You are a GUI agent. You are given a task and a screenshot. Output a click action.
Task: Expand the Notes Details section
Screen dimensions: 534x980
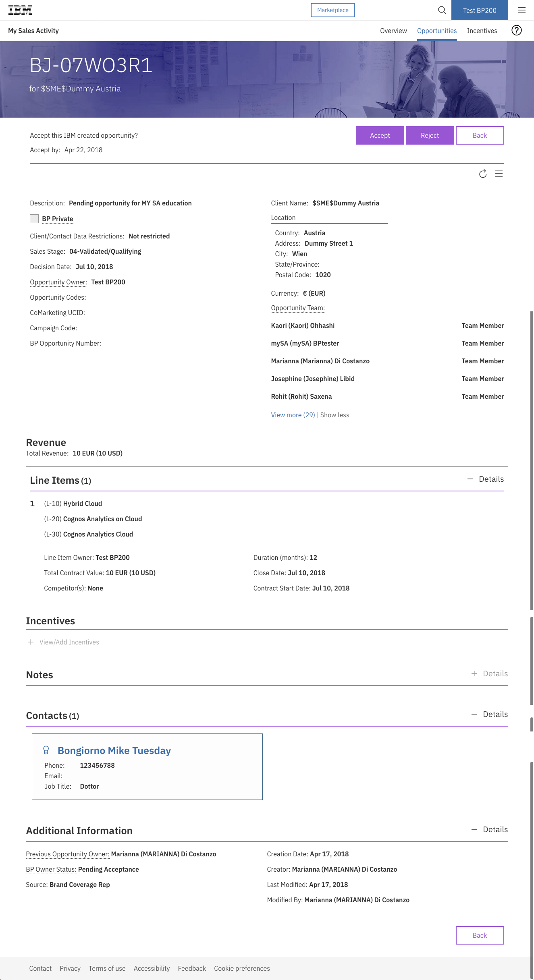point(490,673)
